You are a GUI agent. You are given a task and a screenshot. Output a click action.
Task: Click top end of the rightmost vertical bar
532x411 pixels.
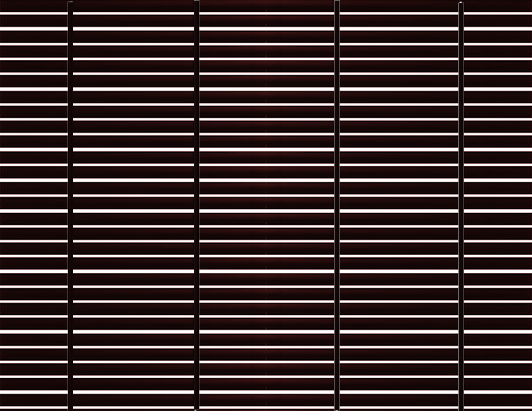(461, 4)
